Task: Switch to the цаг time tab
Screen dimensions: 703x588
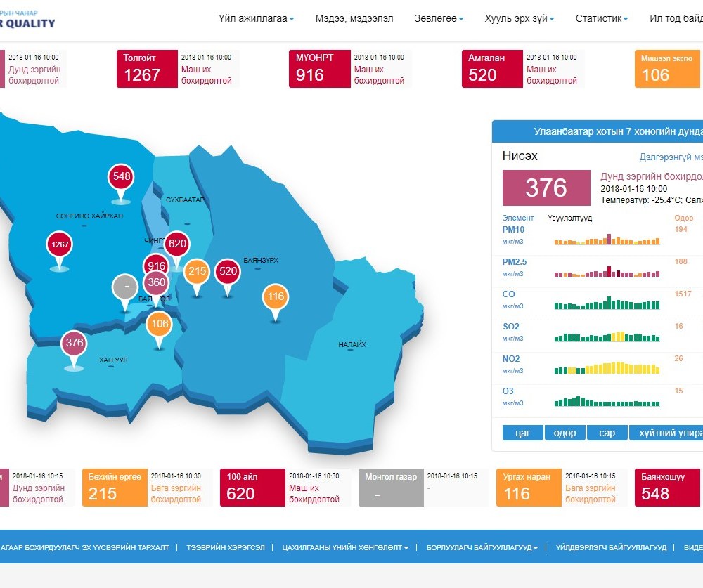Action: pyautogui.click(x=523, y=433)
